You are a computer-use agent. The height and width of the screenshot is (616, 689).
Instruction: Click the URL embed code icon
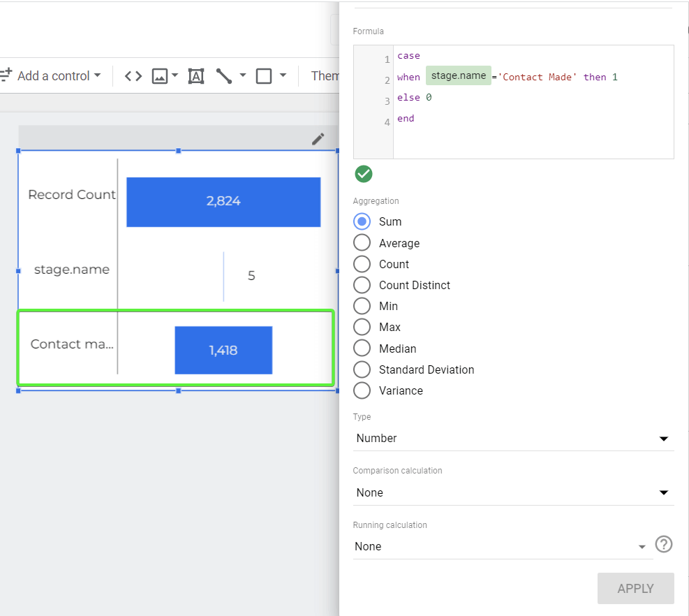(x=133, y=76)
